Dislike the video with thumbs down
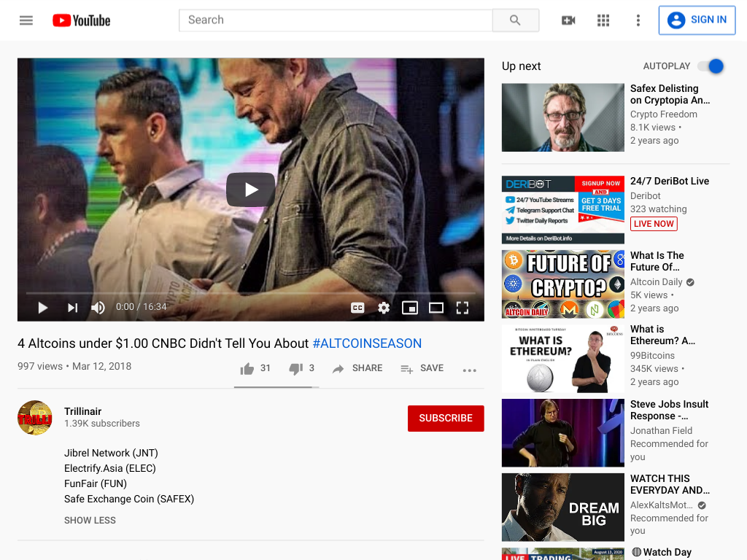The height and width of the screenshot is (560, 747). tap(296, 368)
